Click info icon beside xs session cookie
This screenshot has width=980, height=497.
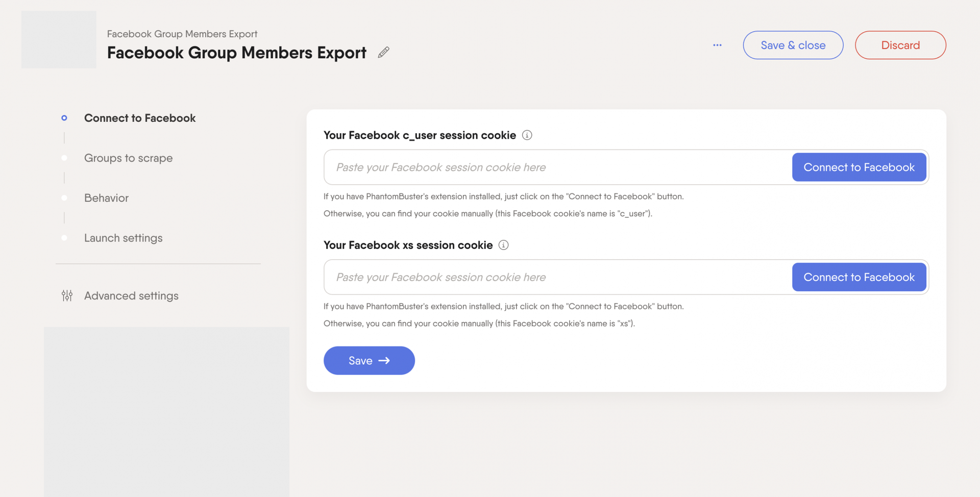(504, 245)
